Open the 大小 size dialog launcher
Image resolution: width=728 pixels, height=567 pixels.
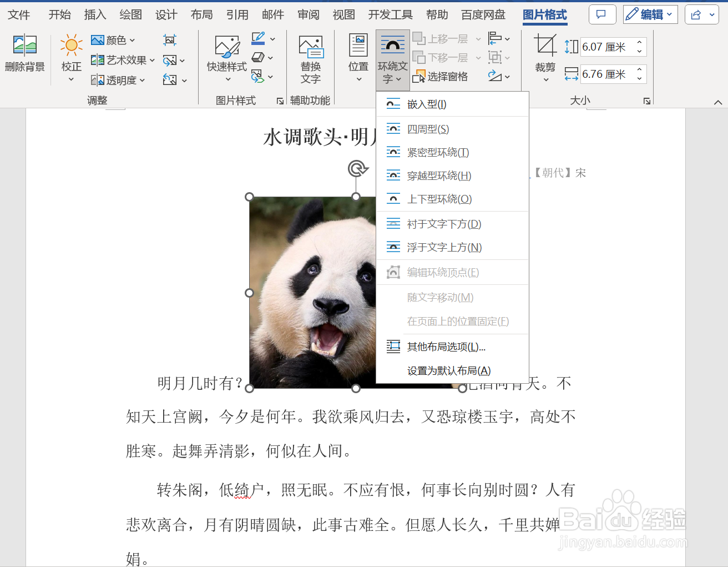tap(647, 101)
